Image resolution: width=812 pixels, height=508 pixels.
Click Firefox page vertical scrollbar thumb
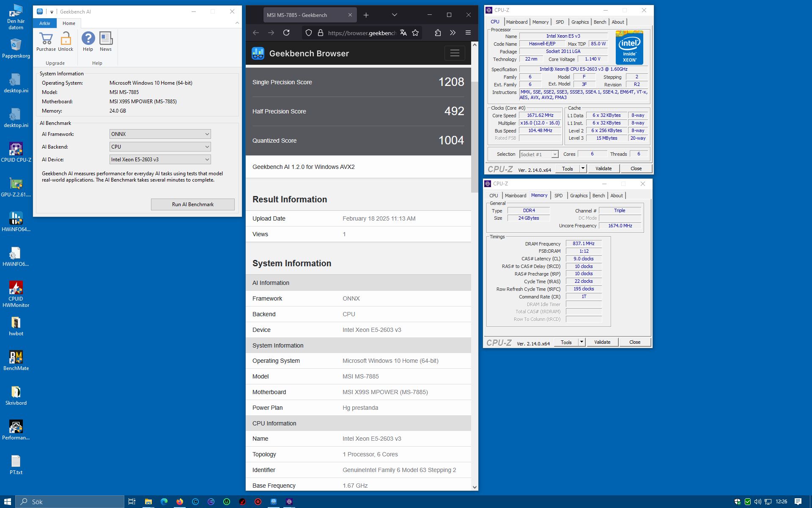475,137
